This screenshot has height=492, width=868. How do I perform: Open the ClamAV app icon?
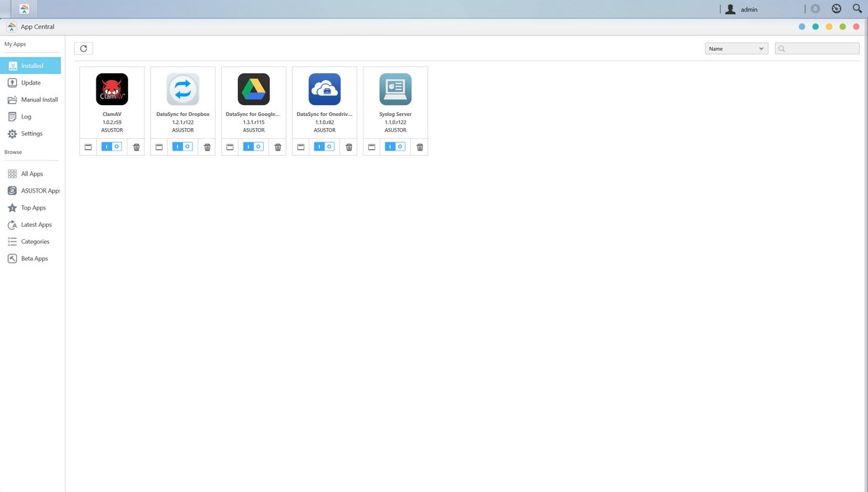112,89
